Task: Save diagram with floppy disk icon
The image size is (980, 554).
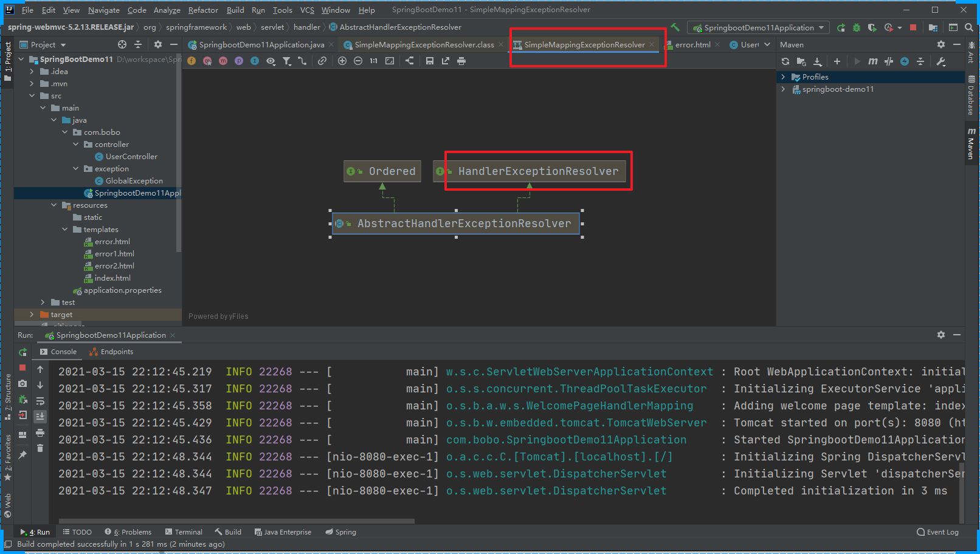Action: (430, 61)
